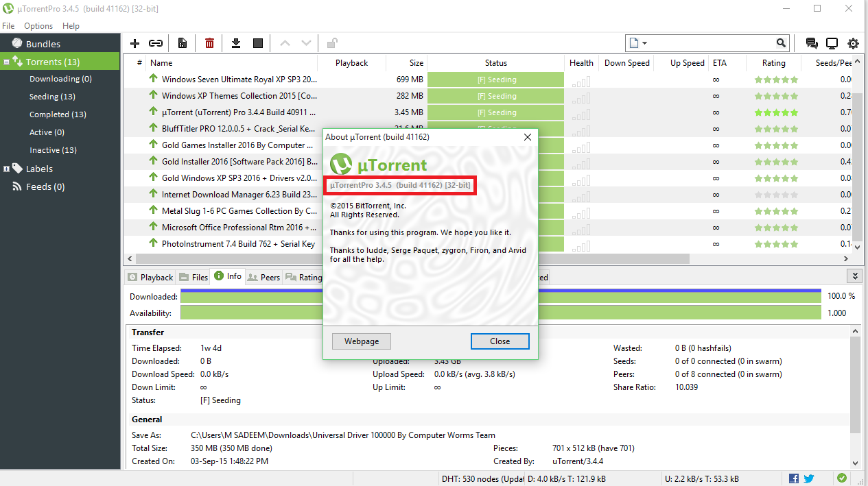This screenshot has width=868, height=486.
Task: Click Add Torrent from URL link icon
Action: point(156,43)
